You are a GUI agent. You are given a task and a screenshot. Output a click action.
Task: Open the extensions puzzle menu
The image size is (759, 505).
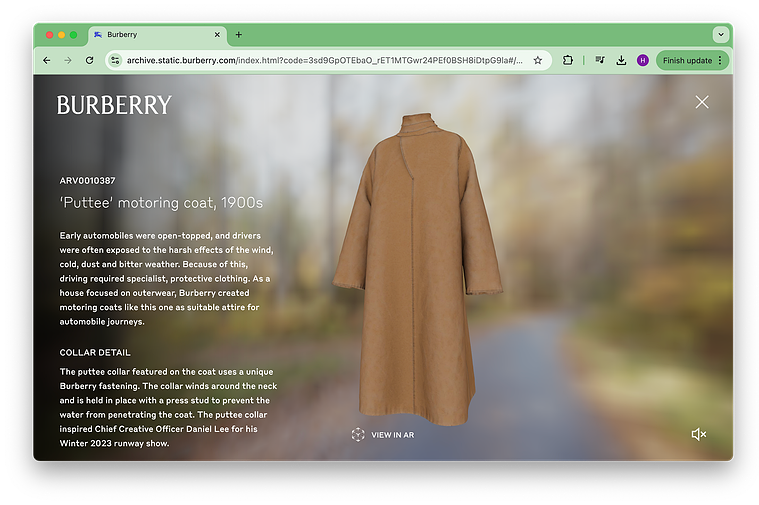[568, 61]
